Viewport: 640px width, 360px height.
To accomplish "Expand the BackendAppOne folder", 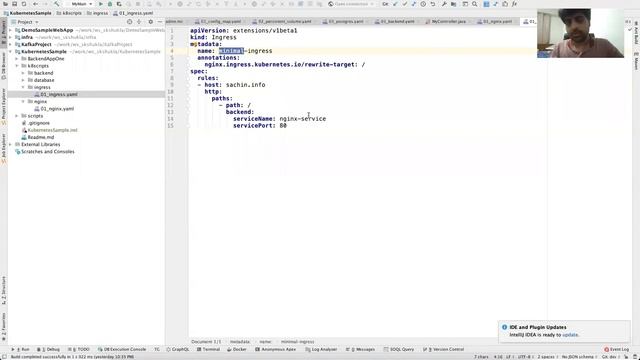I will (x=17, y=59).
